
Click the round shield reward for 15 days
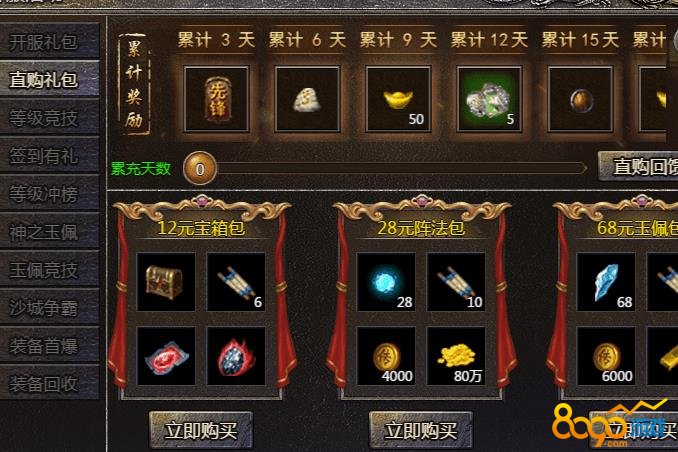(x=580, y=99)
